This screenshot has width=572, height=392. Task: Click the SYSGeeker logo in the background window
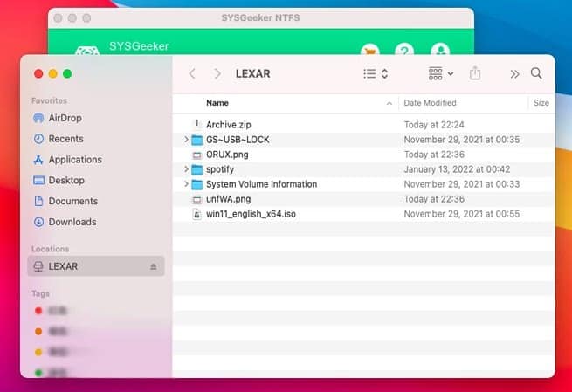[87, 51]
